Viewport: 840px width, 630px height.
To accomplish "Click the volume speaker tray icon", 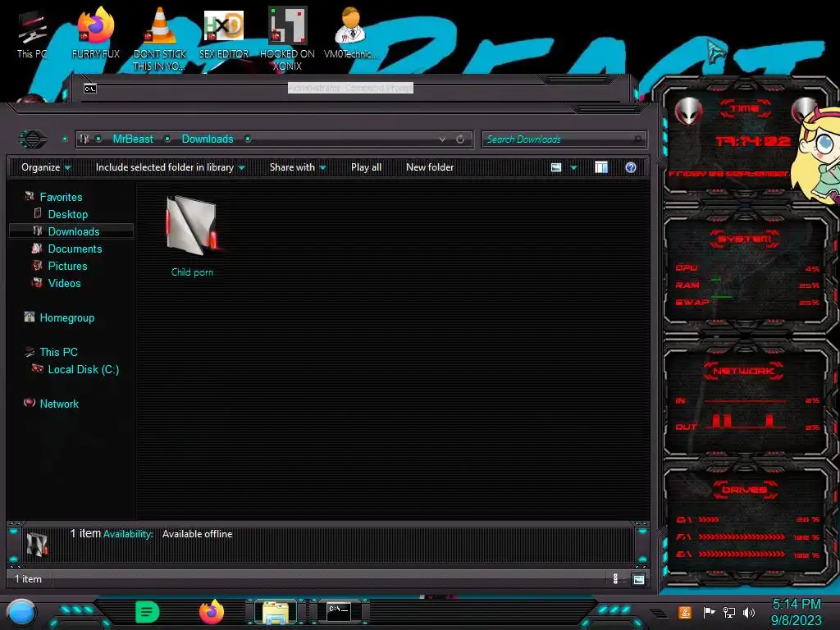I will pos(749,612).
